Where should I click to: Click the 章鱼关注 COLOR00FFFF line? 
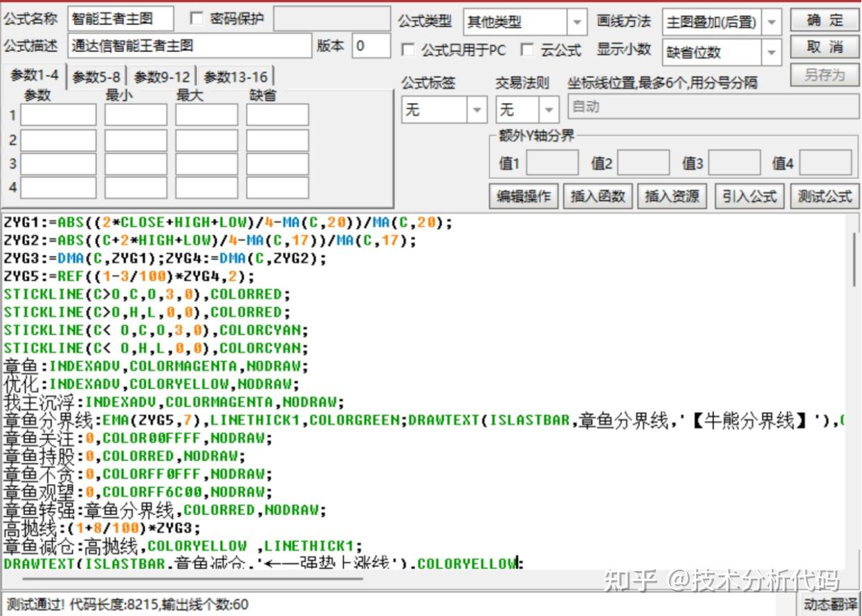(x=138, y=438)
